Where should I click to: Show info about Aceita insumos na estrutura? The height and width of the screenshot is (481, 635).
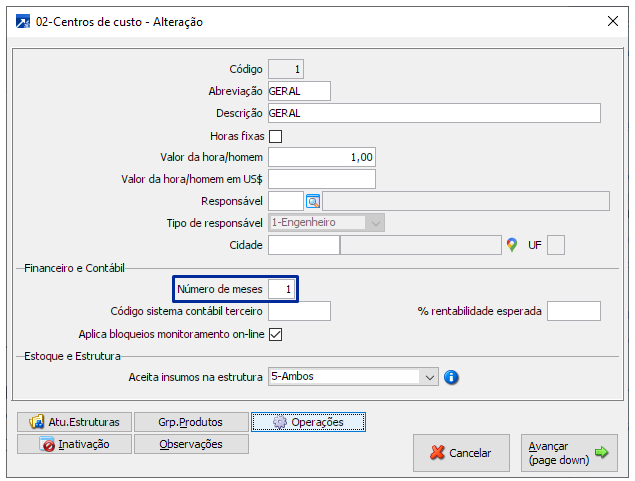click(451, 377)
